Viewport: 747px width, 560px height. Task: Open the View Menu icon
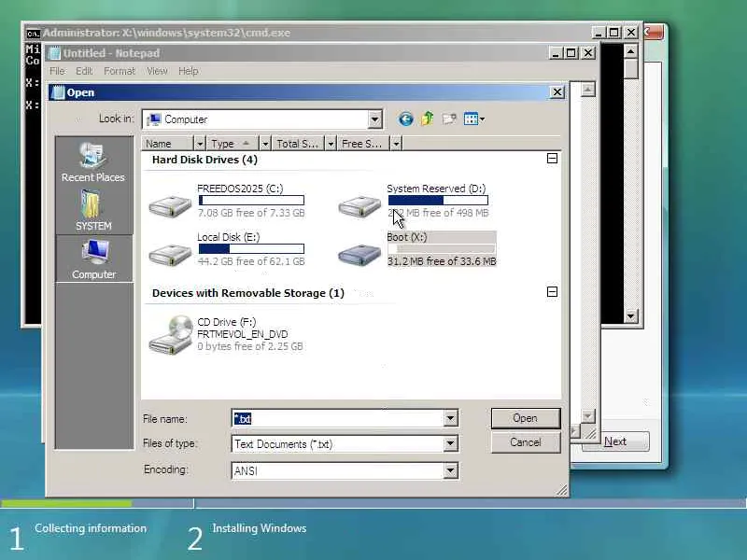click(x=474, y=119)
